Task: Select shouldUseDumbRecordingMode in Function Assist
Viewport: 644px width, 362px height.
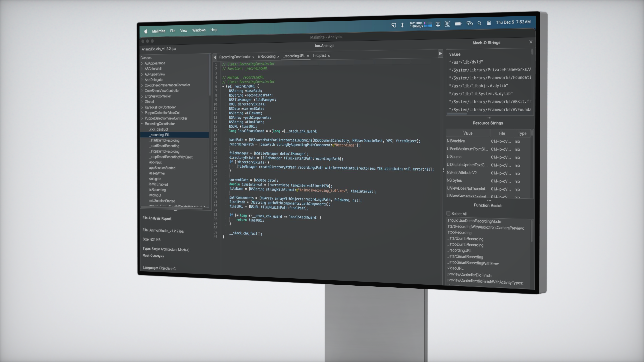Action: pyautogui.click(x=474, y=221)
